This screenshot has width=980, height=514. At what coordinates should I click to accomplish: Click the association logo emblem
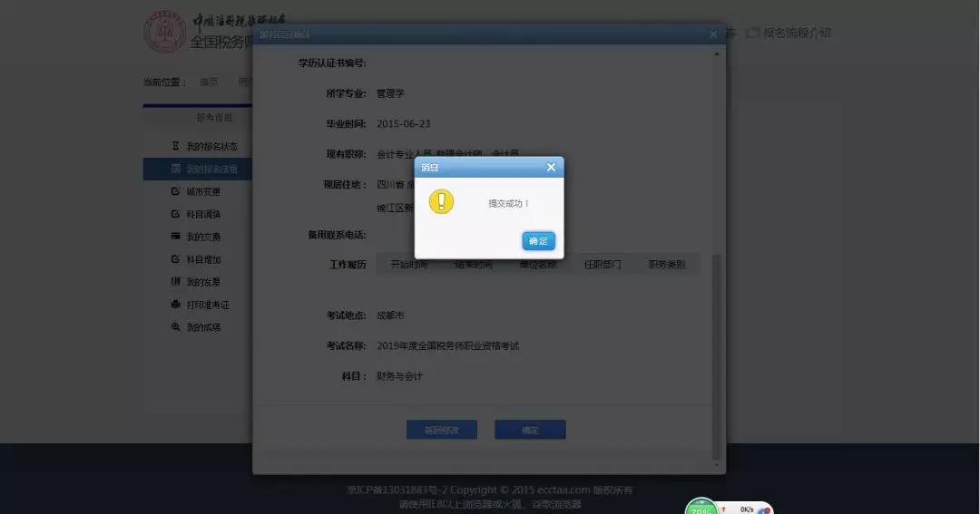pyautogui.click(x=165, y=31)
